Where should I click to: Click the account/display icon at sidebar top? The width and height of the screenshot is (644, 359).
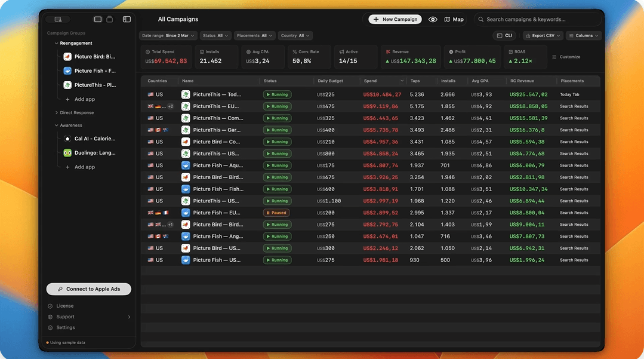(x=58, y=19)
